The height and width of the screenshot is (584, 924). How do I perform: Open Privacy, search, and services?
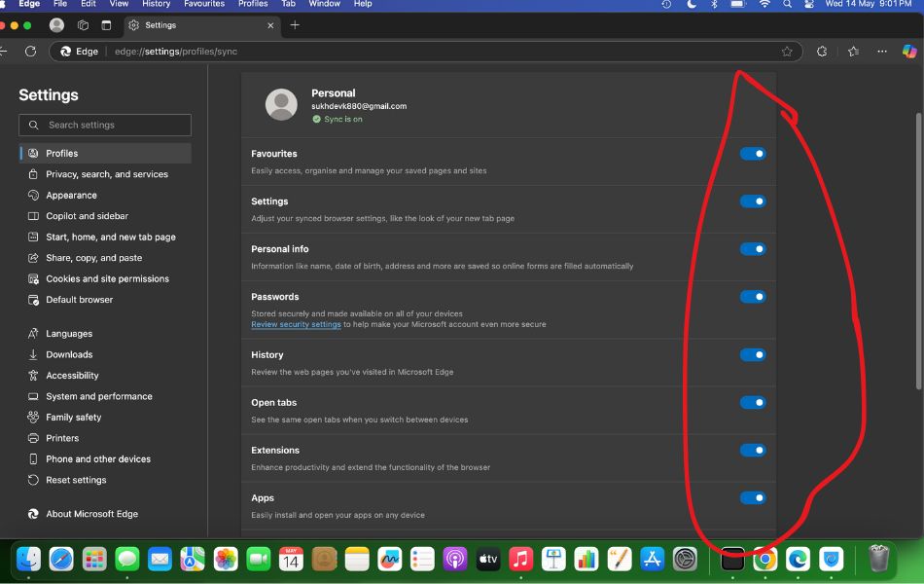pos(106,174)
